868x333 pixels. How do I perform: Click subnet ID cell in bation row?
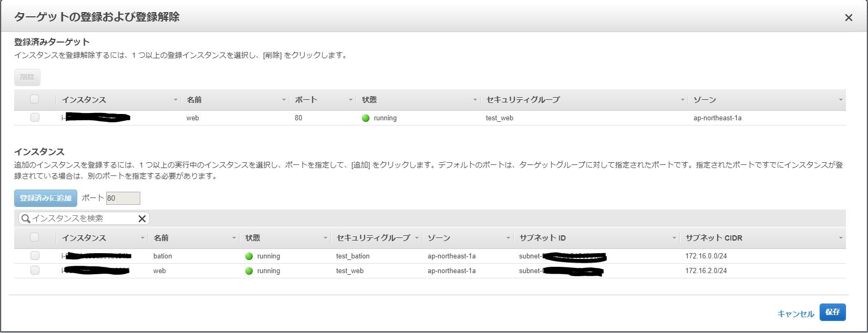click(563, 256)
